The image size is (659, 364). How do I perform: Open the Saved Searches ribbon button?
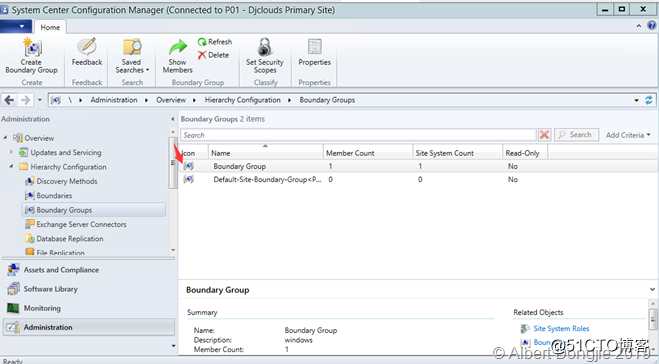[x=132, y=55]
